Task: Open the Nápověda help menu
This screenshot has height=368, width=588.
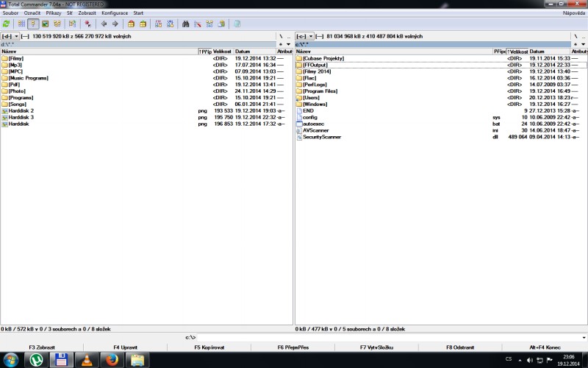Action: [x=574, y=13]
